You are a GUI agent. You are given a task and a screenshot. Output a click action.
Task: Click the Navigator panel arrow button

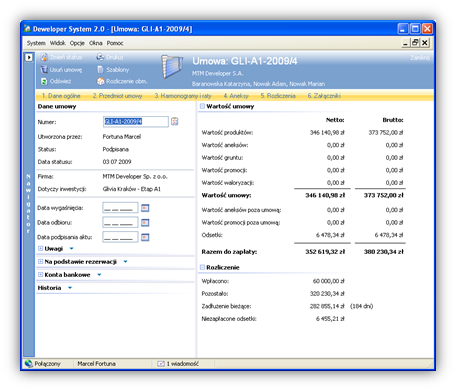(x=29, y=57)
